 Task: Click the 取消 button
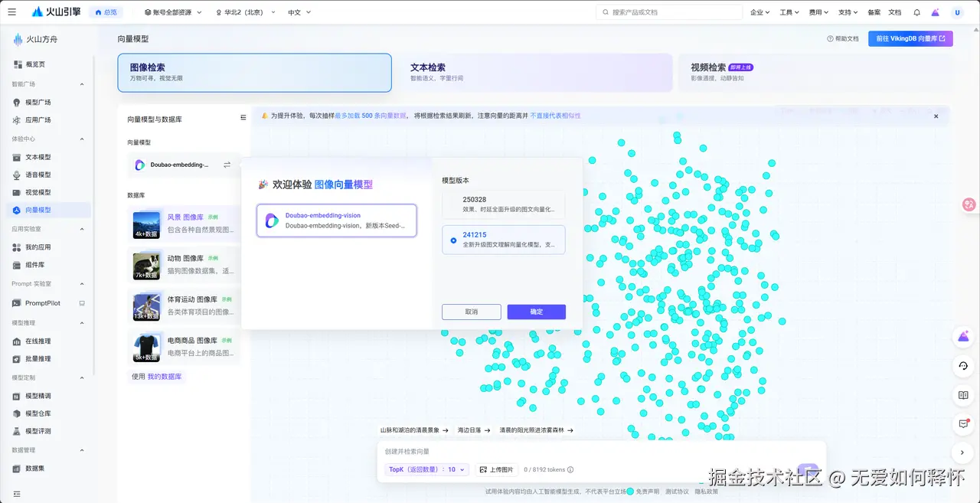tap(471, 312)
